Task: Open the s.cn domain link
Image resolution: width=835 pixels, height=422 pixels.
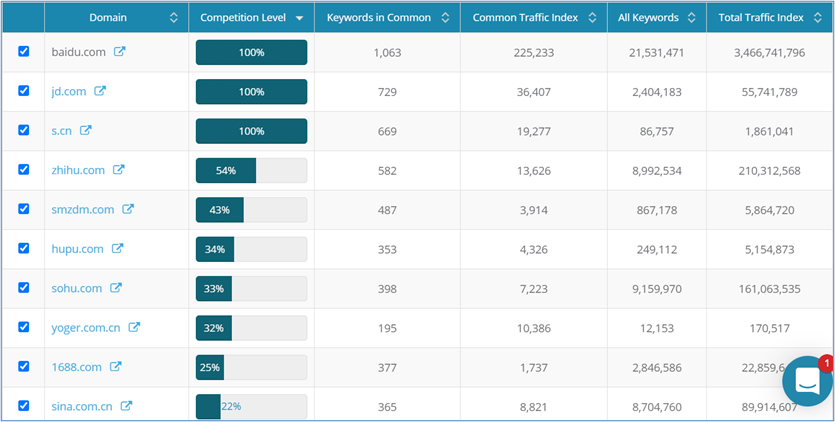Action: point(61,131)
